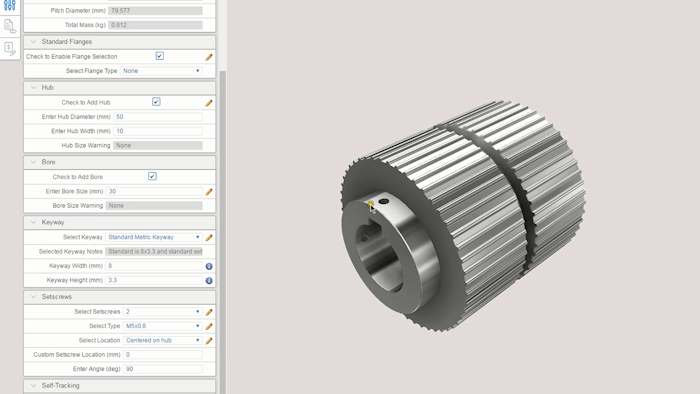Click the Enter Angle (deg) field

(162, 369)
